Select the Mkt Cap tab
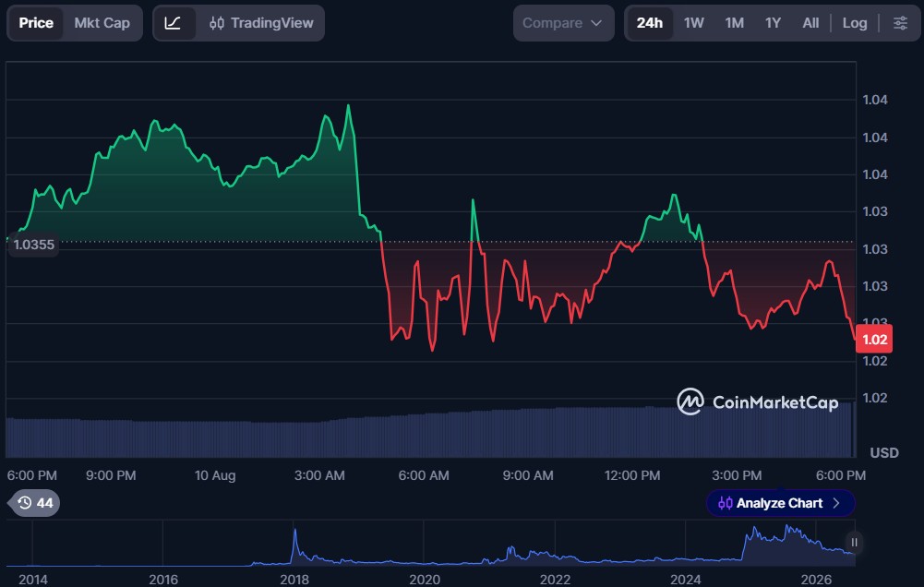The width and height of the screenshot is (924, 587). 102,23
